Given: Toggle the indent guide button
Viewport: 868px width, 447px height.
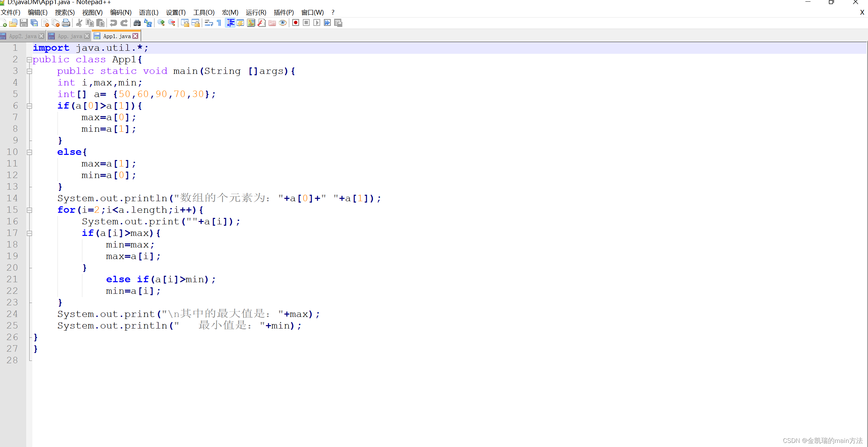Looking at the screenshot, I should coord(230,23).
